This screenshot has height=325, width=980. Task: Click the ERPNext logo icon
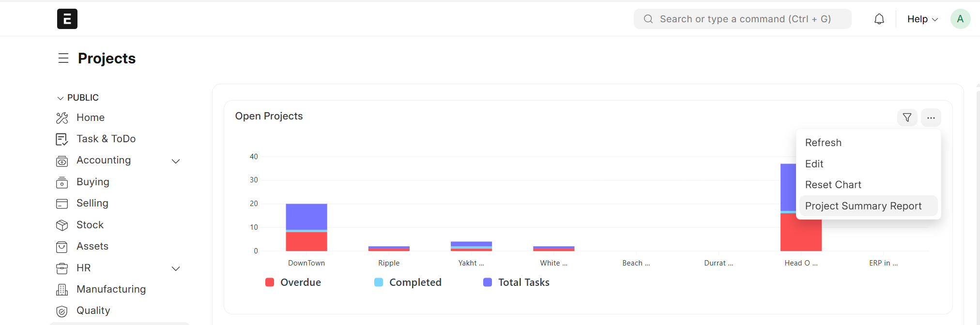click(x=67, y=19)
